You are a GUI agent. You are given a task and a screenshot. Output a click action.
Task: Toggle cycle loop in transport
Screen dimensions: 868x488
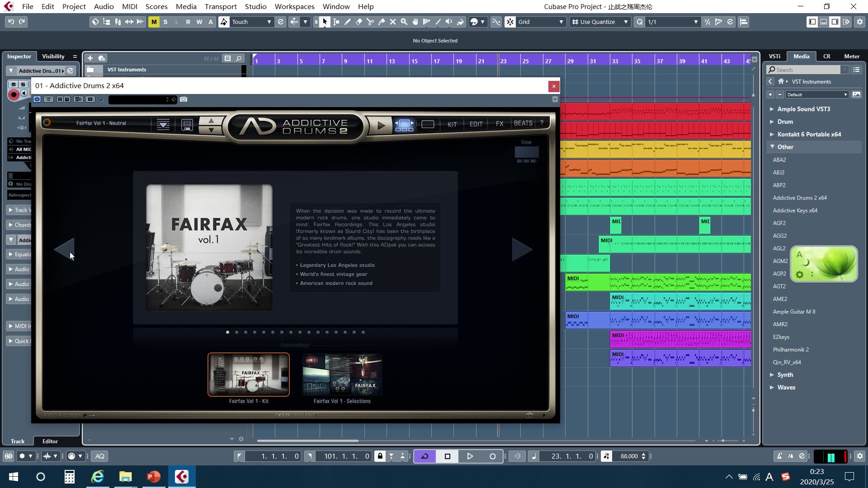(x=425, y=456)
